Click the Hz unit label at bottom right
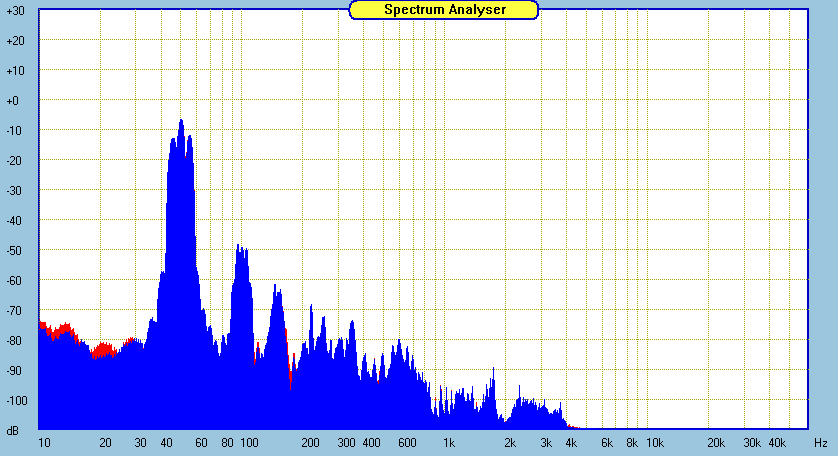 pyautogui.click(x=820, y=442)
